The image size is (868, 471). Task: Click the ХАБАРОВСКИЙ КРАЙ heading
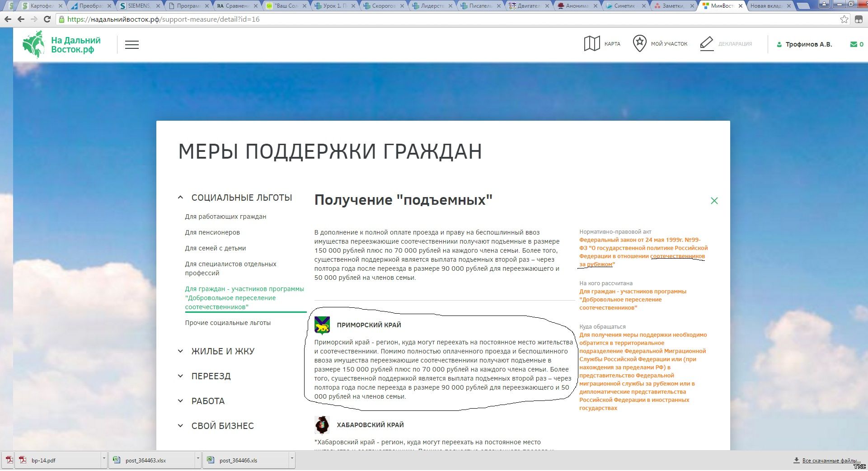[x=370, y=425]
